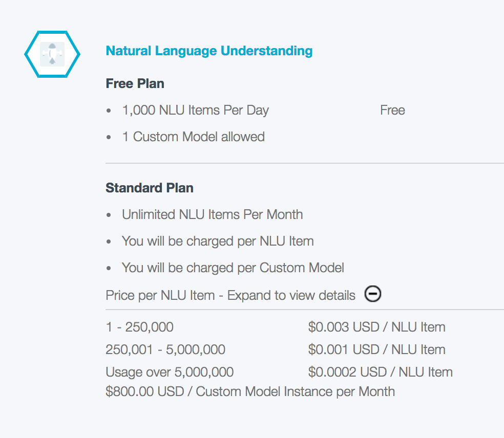This screenshot has width=504, height=438.
Task: Click "You will be charged per Custom Model"
Action: (233, 268)
